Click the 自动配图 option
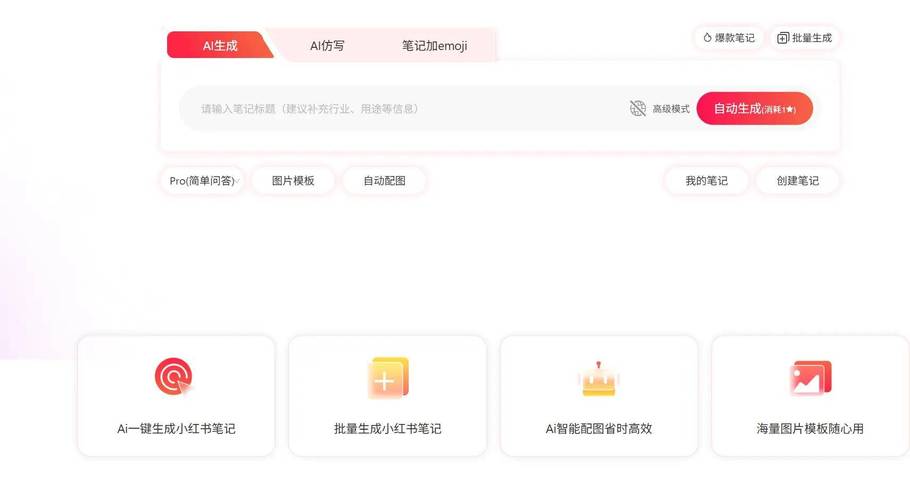Screen dimensions: 910x500 click(x=384, y=181)
